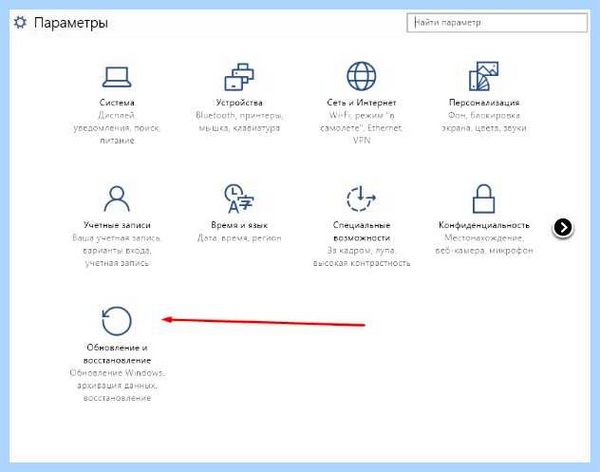600x472 pixels.
Task: Open the Персонализация icon
Action: (x=484, y=76)
